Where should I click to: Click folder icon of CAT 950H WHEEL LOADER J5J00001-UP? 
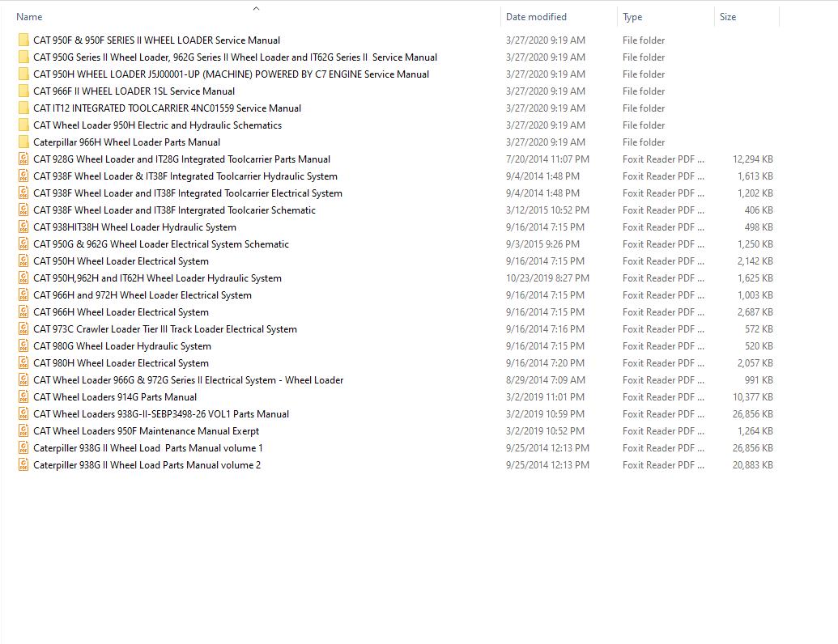(x=23, y=74)
